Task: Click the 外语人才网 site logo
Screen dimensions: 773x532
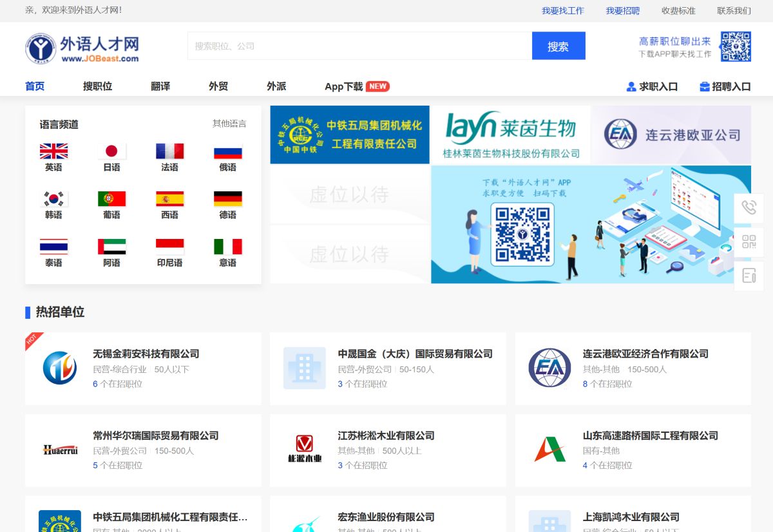Action: tap(82, 48)
